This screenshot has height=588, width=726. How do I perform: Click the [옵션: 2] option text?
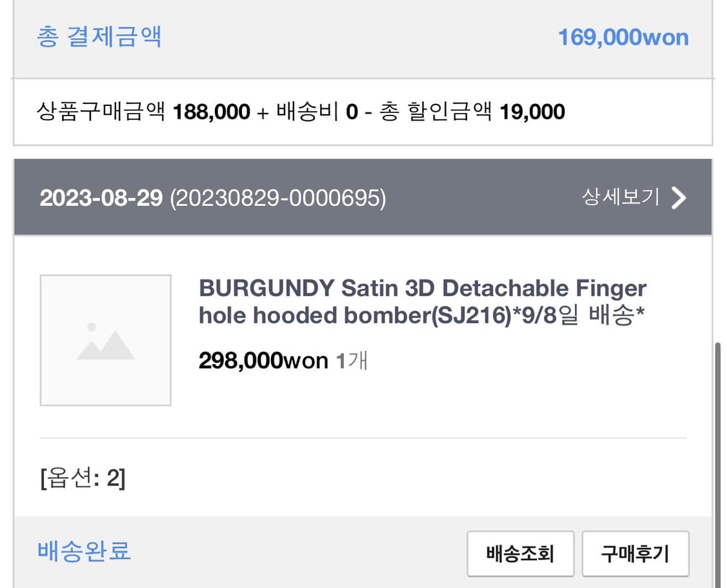coord(83,478)
